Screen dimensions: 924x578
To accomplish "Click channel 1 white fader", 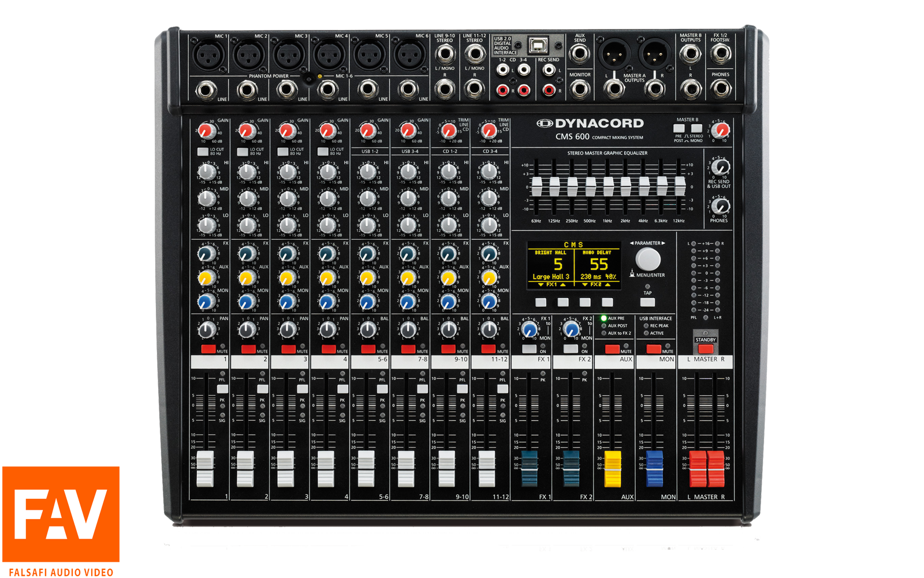I will coord(205,469).
